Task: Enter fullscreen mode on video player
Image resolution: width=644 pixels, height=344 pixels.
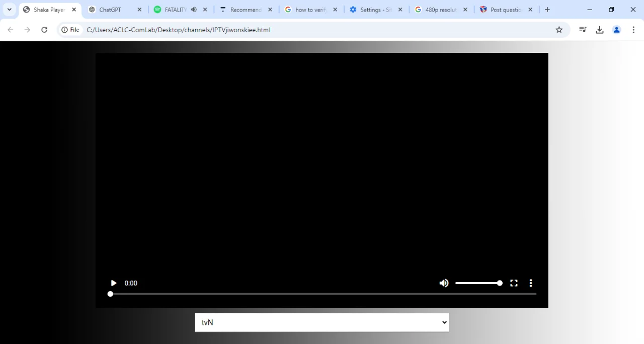Action: [514, 283]
